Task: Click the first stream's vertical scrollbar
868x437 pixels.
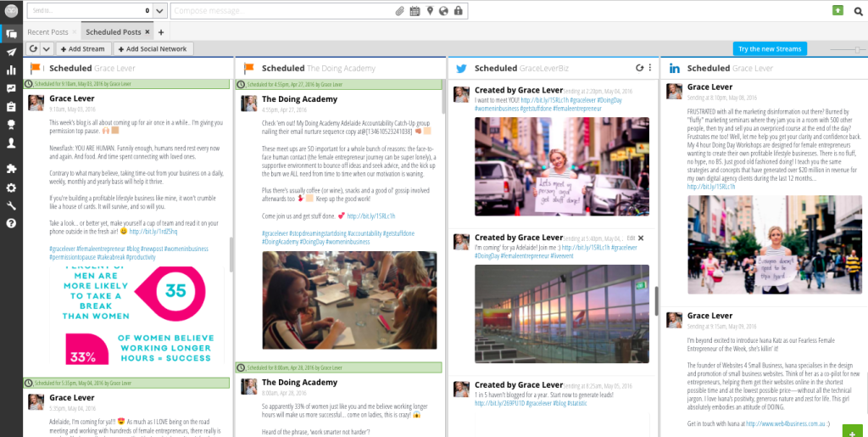Action: [x=231, y=255]
